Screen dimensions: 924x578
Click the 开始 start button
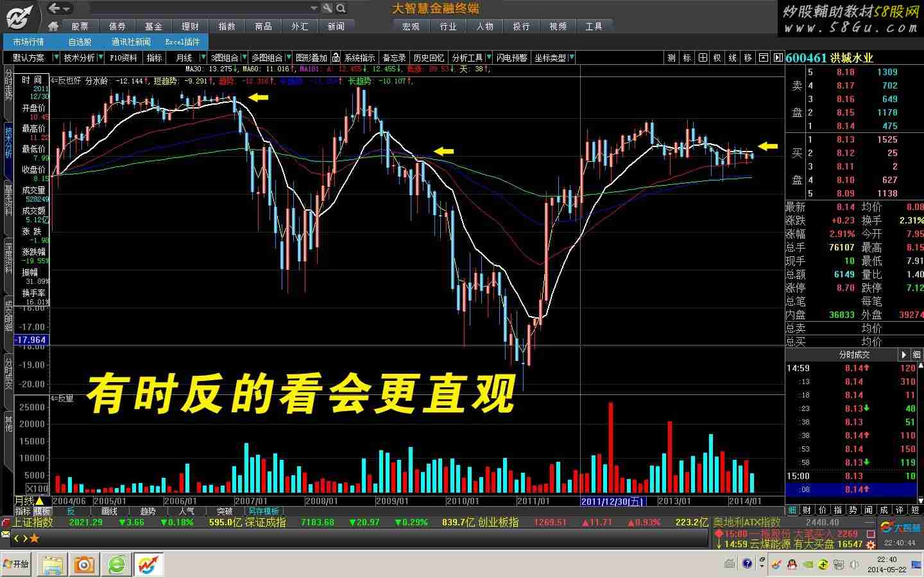coord(17,565)
